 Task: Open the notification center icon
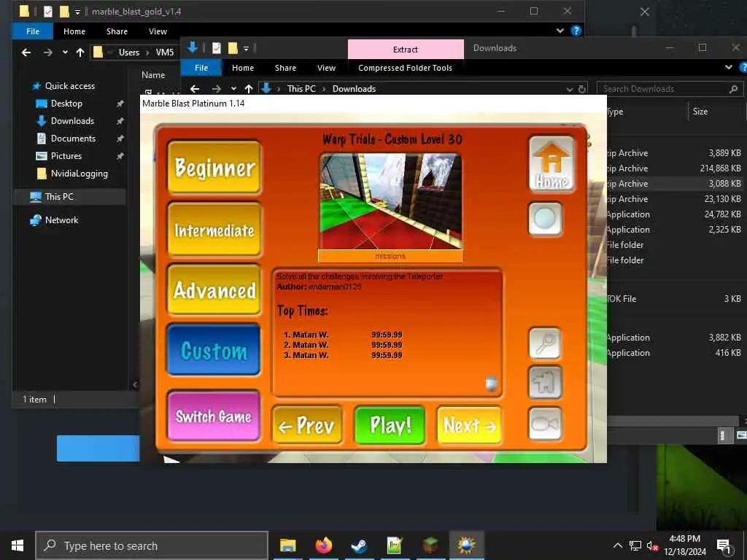tap(724, 545)
